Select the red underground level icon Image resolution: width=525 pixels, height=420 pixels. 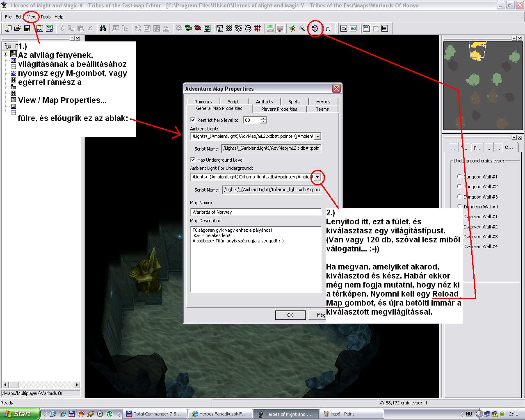[280, 28]
